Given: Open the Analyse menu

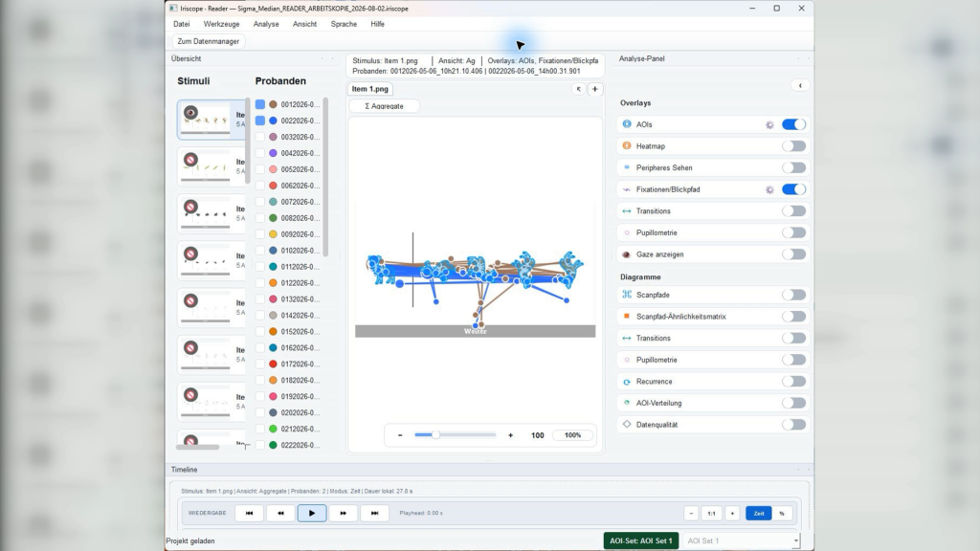Looking at the screenshot, I should tap(266, 24).
